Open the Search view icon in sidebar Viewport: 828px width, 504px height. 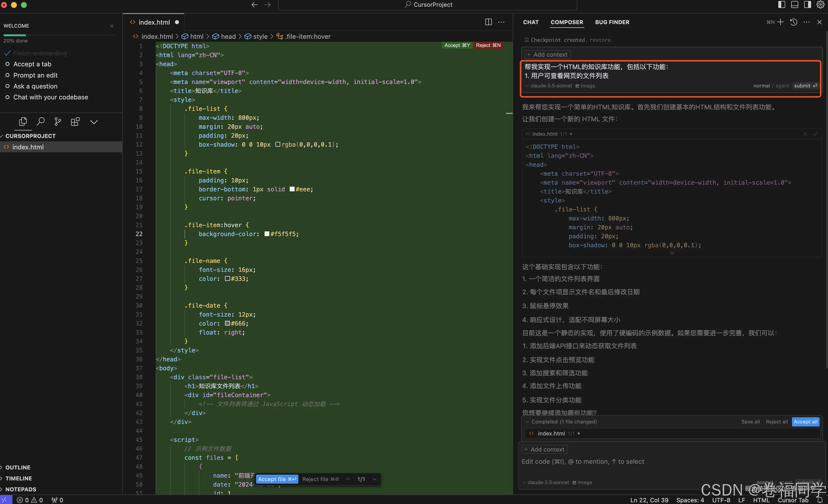[x=41, y=122]
